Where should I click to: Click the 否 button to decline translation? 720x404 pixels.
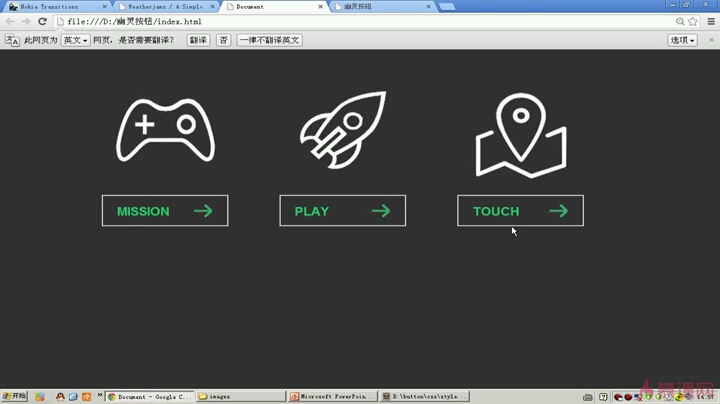pos(224,40)
